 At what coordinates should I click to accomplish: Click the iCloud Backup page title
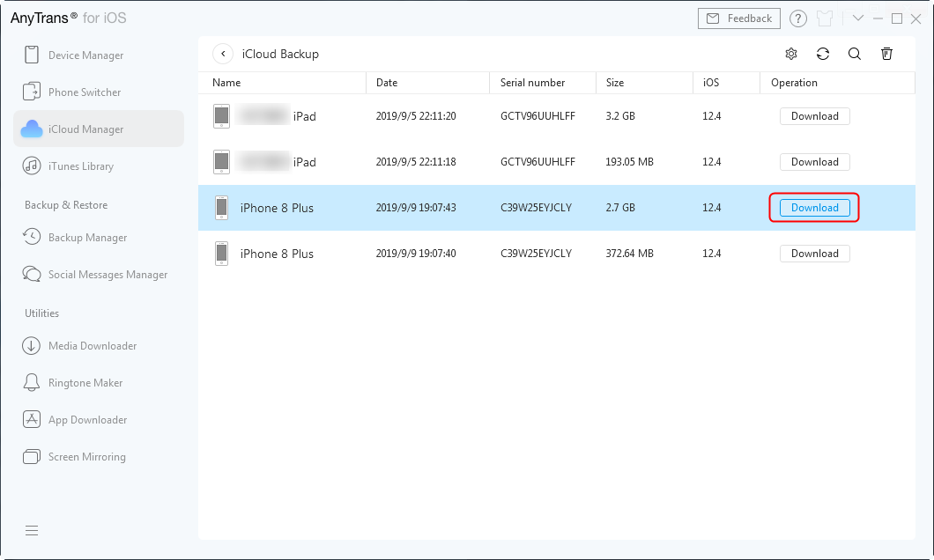coord(280,54)
